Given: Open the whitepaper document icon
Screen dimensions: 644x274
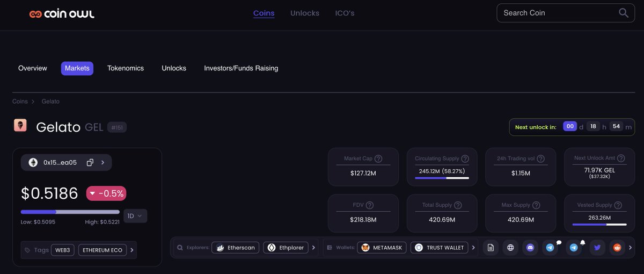Looking at the screenshot, I should click(490, 248).
